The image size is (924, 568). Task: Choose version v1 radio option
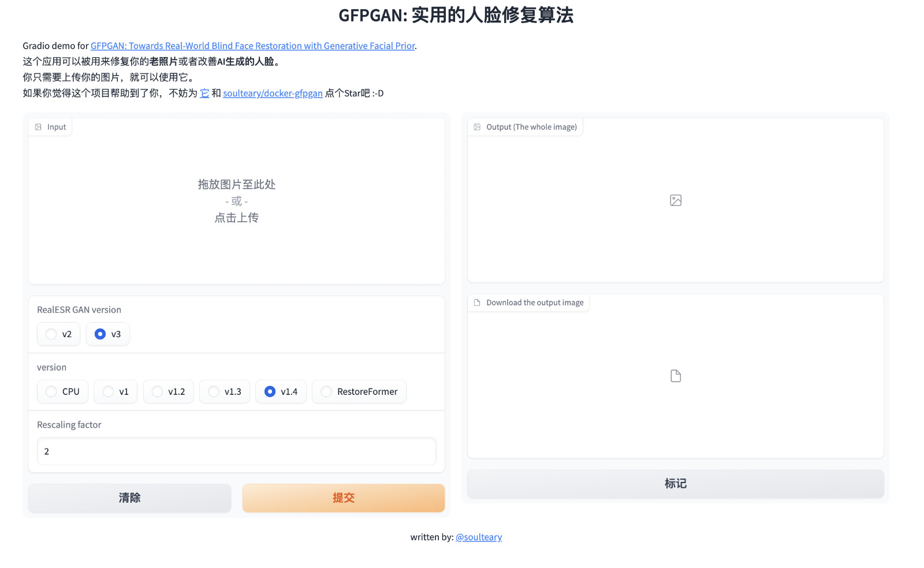pos(115,391)
